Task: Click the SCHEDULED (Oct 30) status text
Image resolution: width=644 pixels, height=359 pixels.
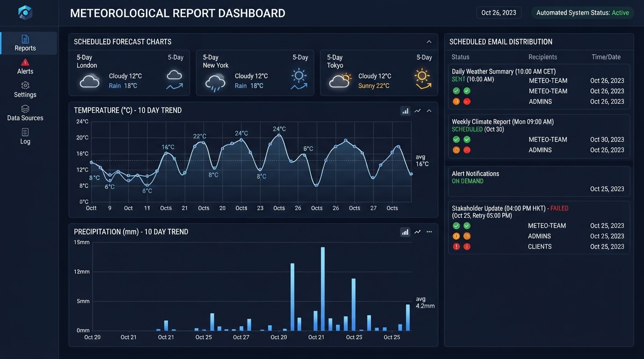Action: (x=478, y=129)
